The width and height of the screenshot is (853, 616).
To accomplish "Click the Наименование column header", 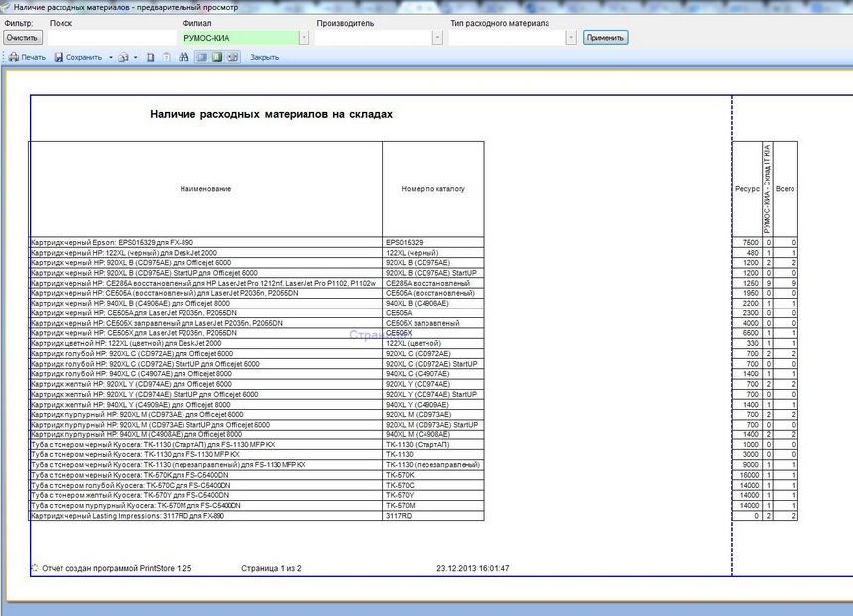I will pos(205,189).
